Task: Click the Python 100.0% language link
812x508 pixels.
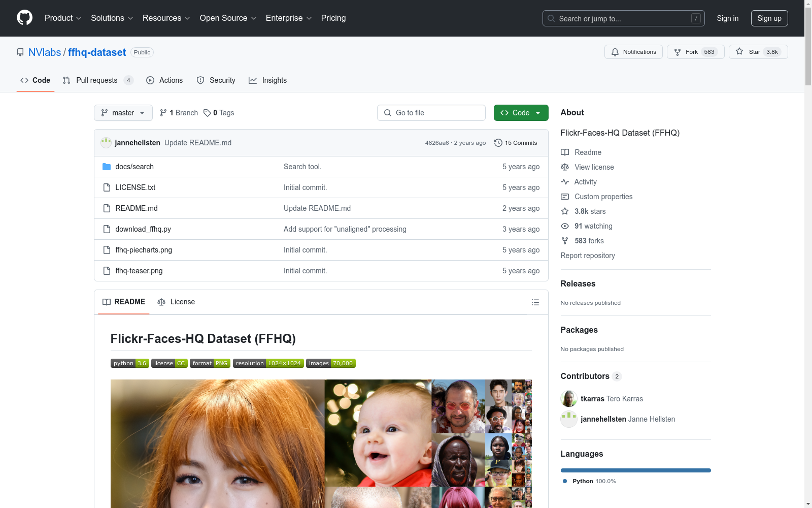Action: 589,481
